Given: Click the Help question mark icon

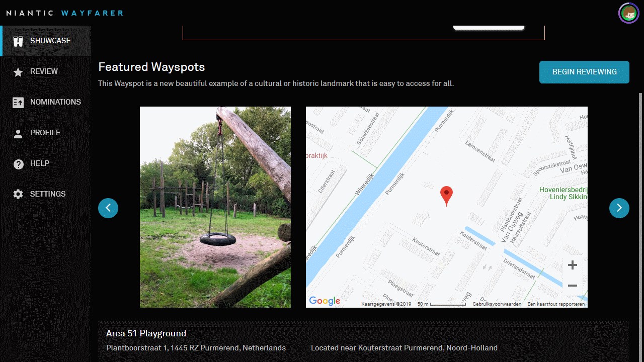Looking at the screenshot, I should [18, 164].
